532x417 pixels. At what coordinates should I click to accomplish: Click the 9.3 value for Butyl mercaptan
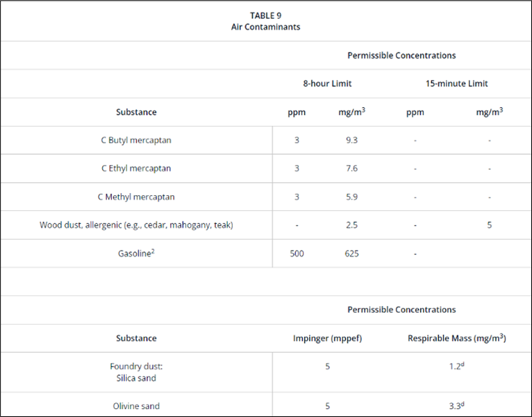[x=352, y=140]
